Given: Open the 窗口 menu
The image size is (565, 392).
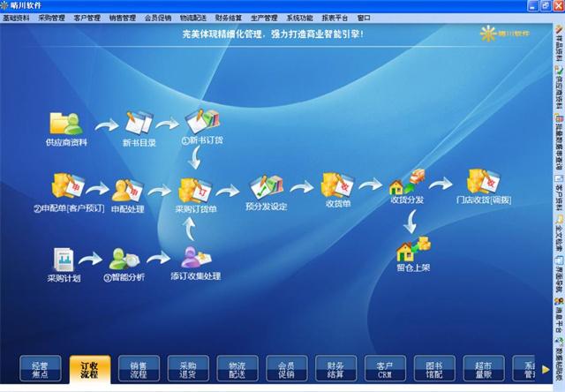Looking at the screenshot, I should tap(364, 18).
